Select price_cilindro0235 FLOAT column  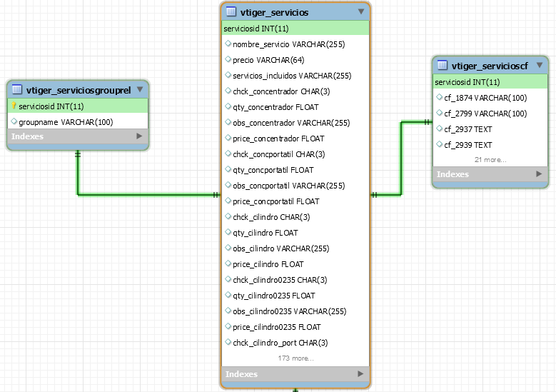pos(295,327)
